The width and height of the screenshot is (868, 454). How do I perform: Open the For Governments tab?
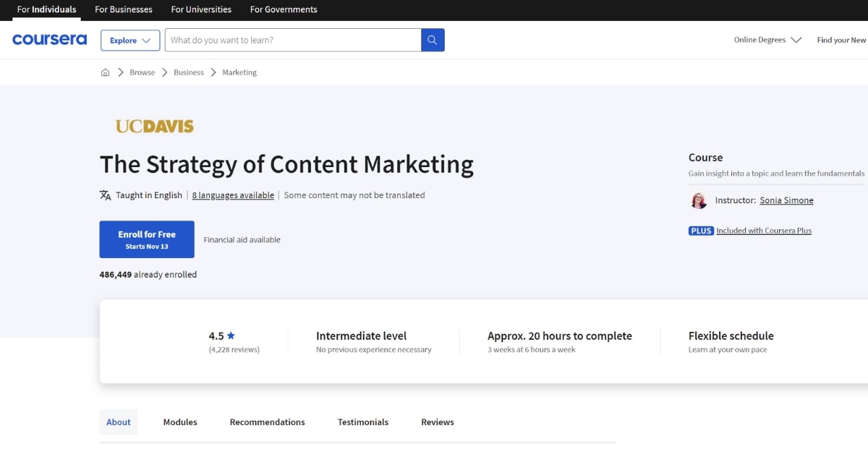(x=284, y=9)
